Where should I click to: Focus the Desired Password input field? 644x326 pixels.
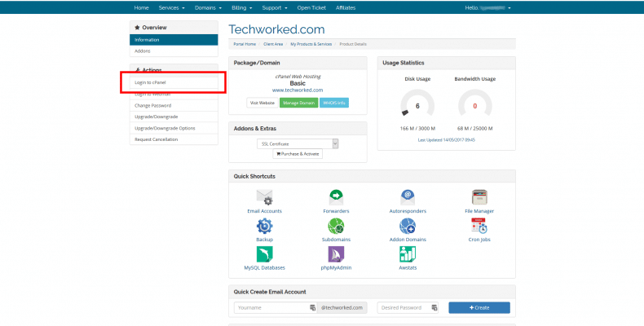408,307
